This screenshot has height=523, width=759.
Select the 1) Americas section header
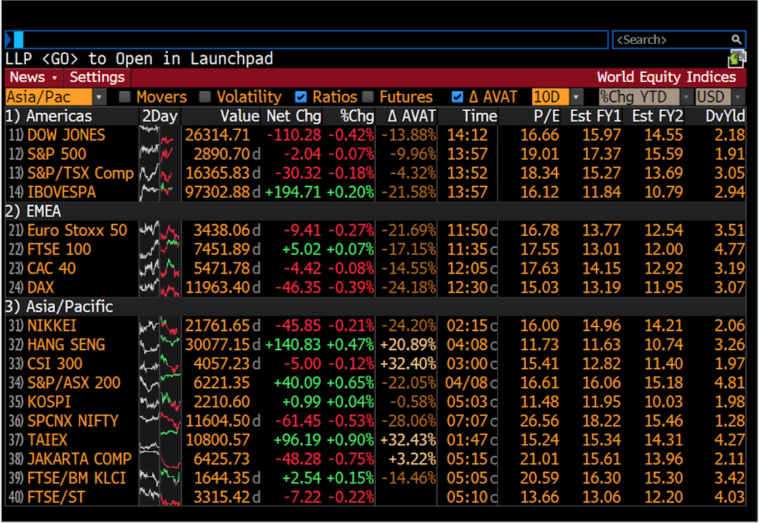(x=48, y=116)
